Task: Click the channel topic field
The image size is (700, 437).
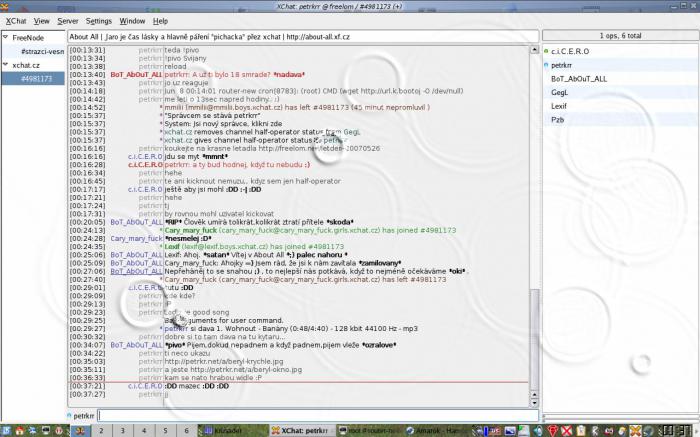Action: [303, 37]
